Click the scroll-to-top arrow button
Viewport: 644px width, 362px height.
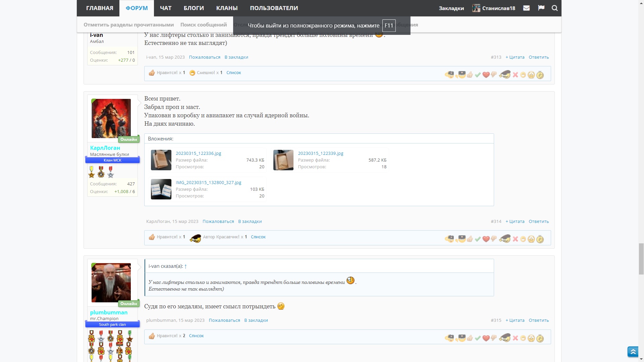point(633,352)
